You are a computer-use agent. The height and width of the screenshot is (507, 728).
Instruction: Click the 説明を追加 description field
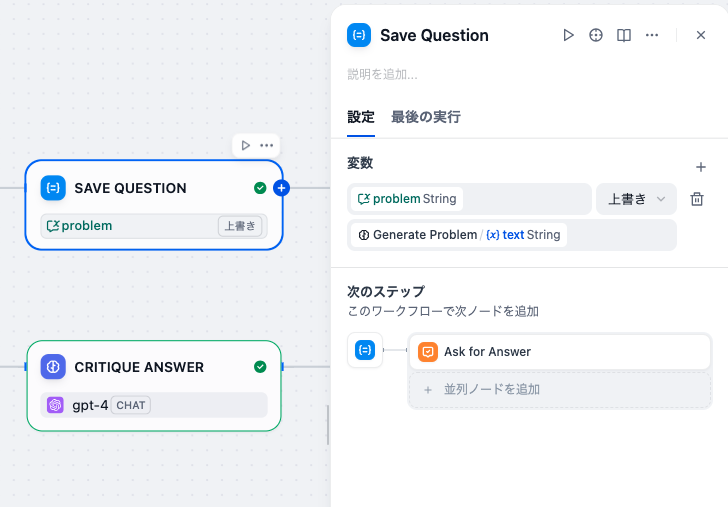click(x=383, y=74)
